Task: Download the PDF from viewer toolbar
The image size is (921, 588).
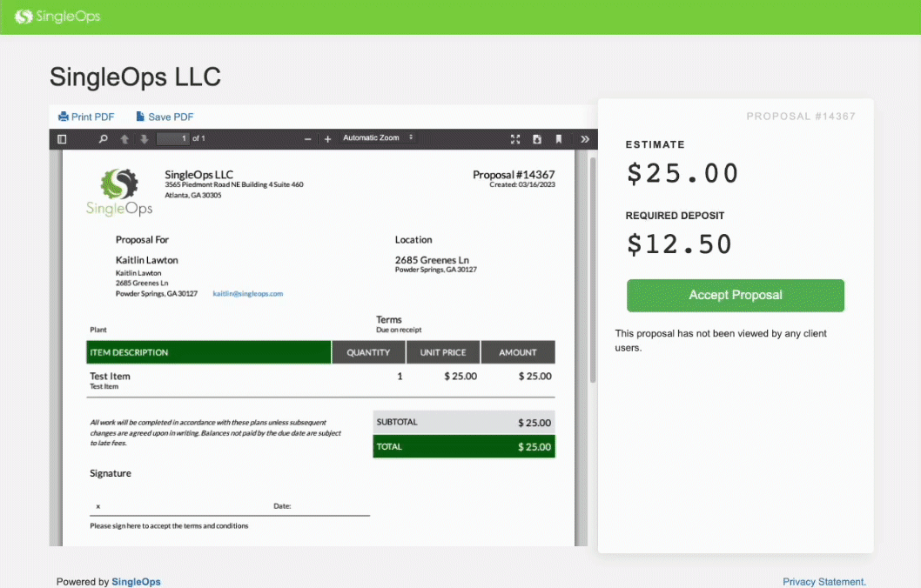Action: 537,139
